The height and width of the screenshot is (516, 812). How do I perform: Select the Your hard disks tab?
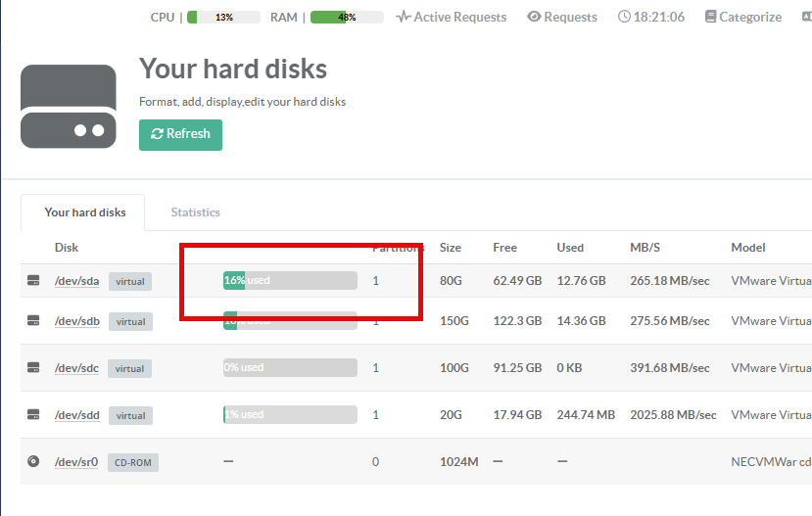[85, 212]
